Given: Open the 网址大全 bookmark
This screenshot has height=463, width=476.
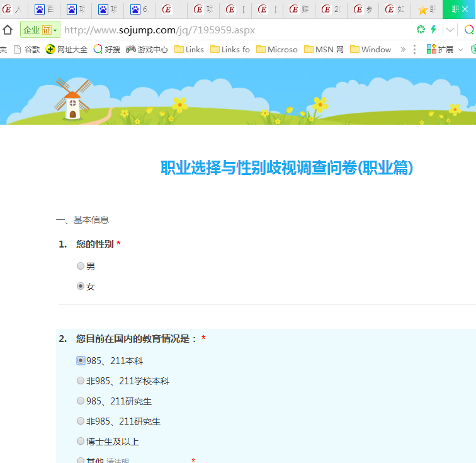Looking at the screenshot, I should 67,50.
